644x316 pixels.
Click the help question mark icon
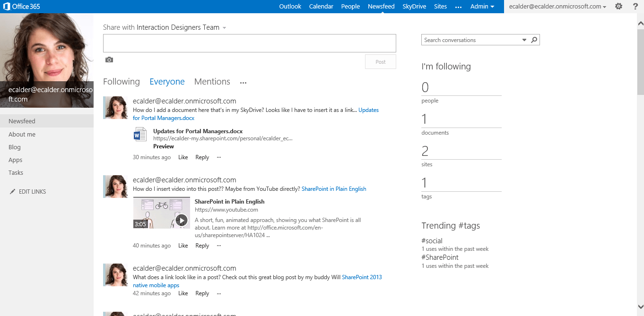[x=635, y=6]
